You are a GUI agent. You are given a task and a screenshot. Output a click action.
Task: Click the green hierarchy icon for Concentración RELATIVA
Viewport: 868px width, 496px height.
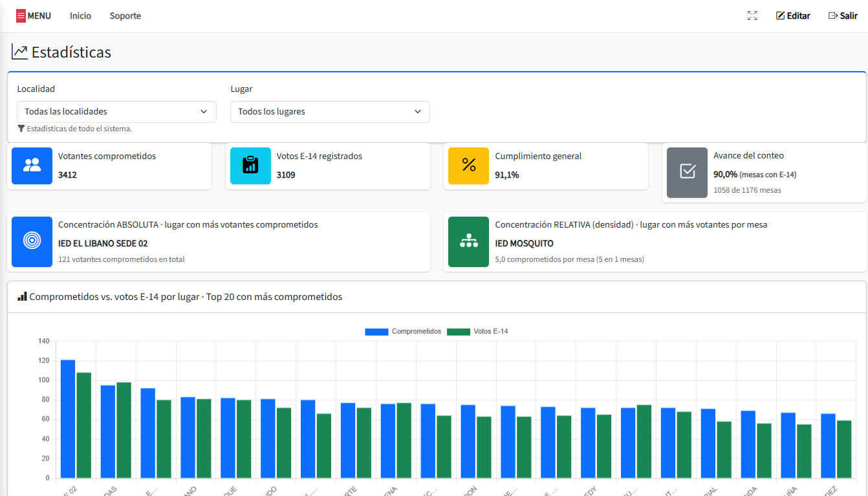tap(469, 241)
